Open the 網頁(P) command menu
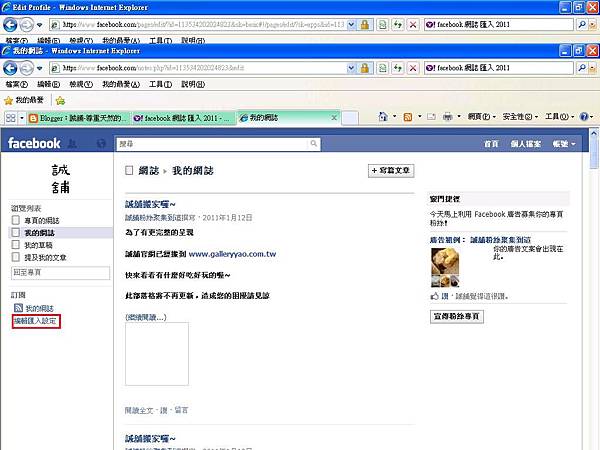Viewport: 600px width, 450px height. [482, 116]
